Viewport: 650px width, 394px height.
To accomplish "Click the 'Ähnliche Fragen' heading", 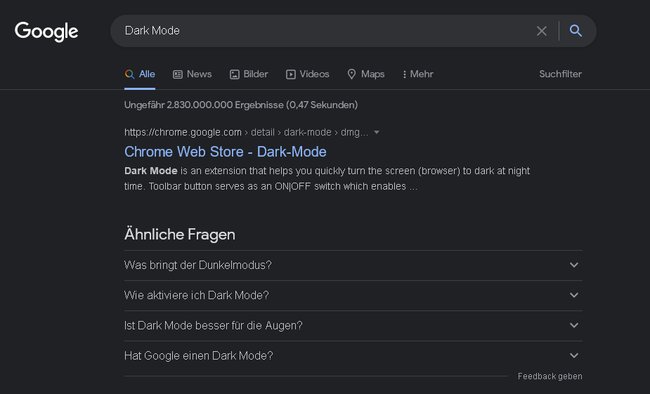I will 179,235.
